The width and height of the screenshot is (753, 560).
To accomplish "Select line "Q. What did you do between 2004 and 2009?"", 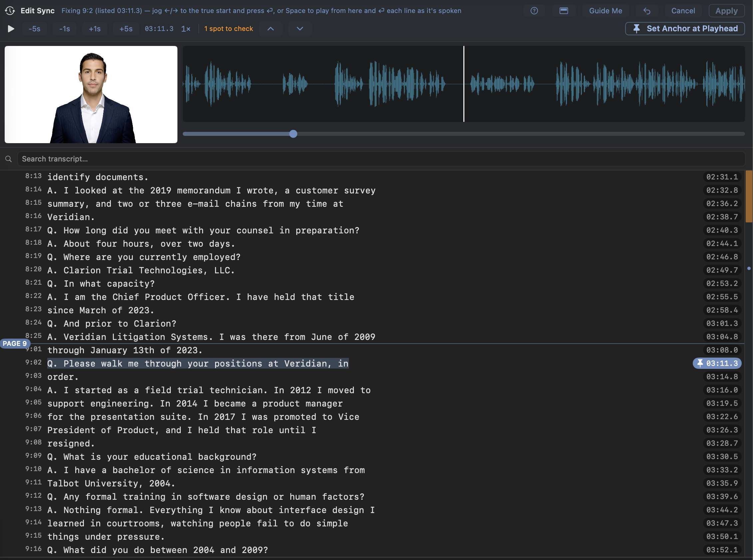I will pos(157,550).
